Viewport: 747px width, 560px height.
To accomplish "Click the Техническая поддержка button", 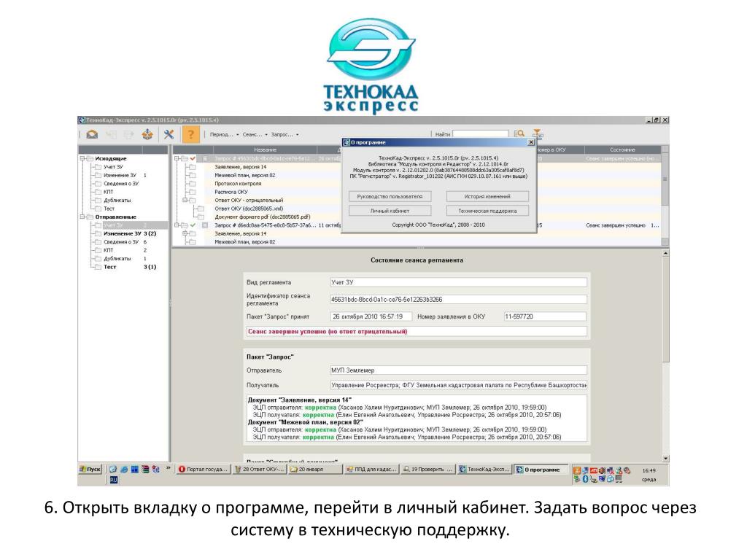I will (x=487, y=211).
